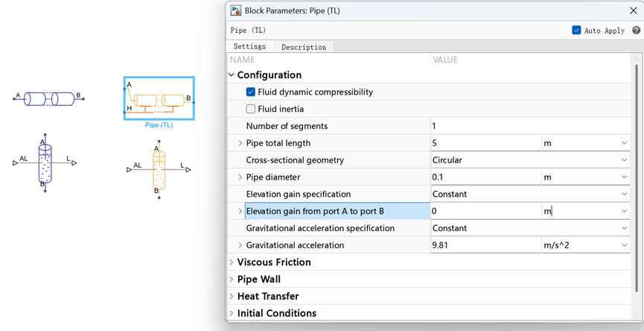Expand the Elevation gain from port A row arrow
Image resolution: width=644 pixels, height=331 pixels.
[x=240, y=211]
